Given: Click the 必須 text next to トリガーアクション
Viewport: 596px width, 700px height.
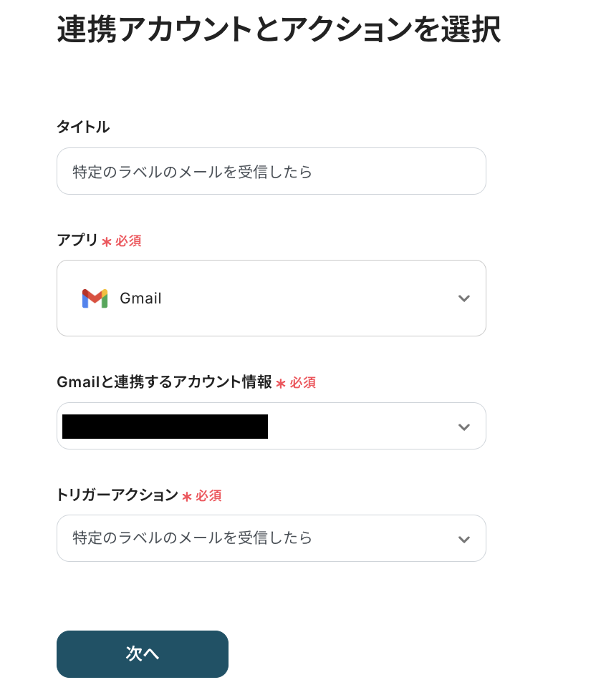Looking at the screenshot, I should point(208,495).
